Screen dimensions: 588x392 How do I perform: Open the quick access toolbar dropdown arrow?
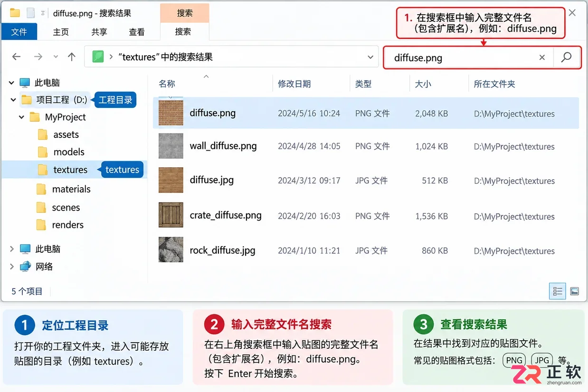[x=43, y=13]
